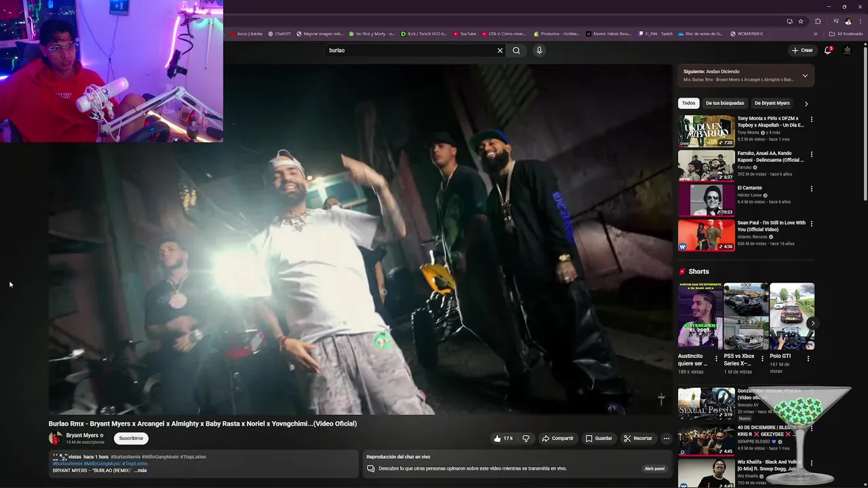Open Wiz Khalifa Black And Yellow thumbnail
Image resolution: width=868 pixels, height=488 pixels.
pos(706,473)
